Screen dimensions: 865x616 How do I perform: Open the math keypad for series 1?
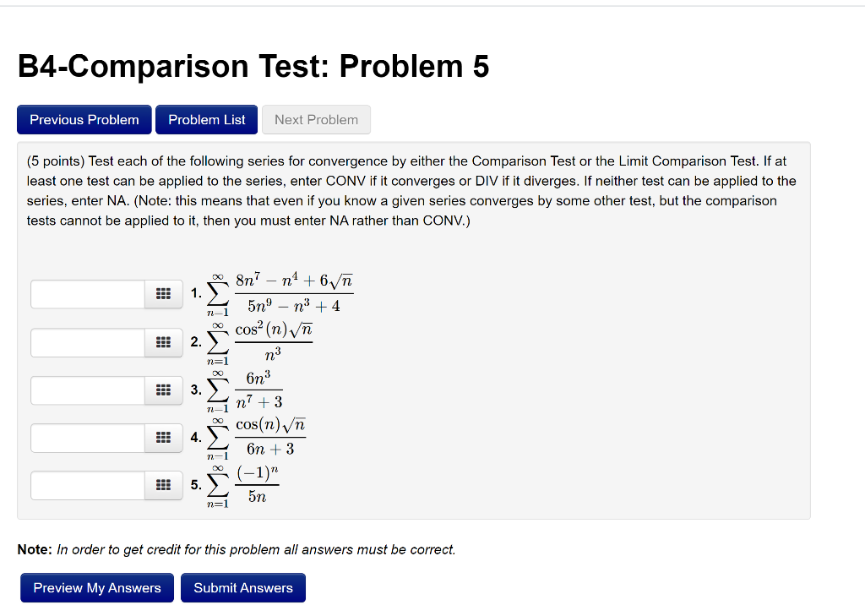point(164,294)
